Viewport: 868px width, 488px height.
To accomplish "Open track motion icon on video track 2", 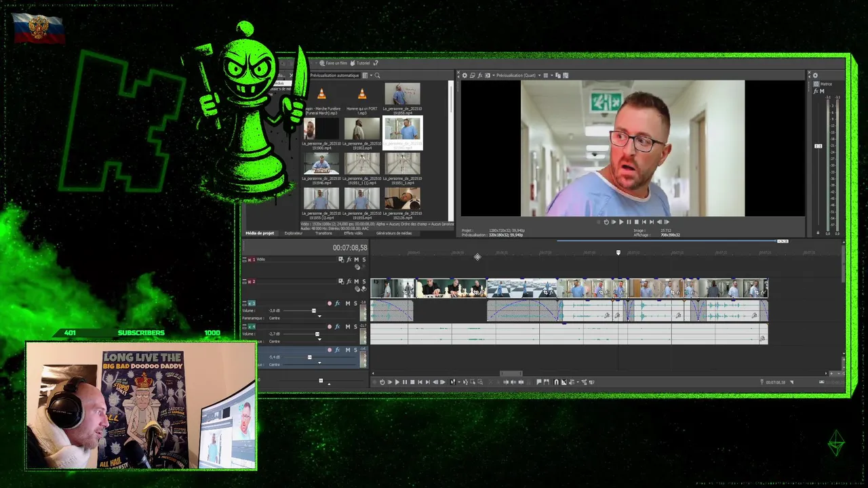I will (x=341, y=281).
